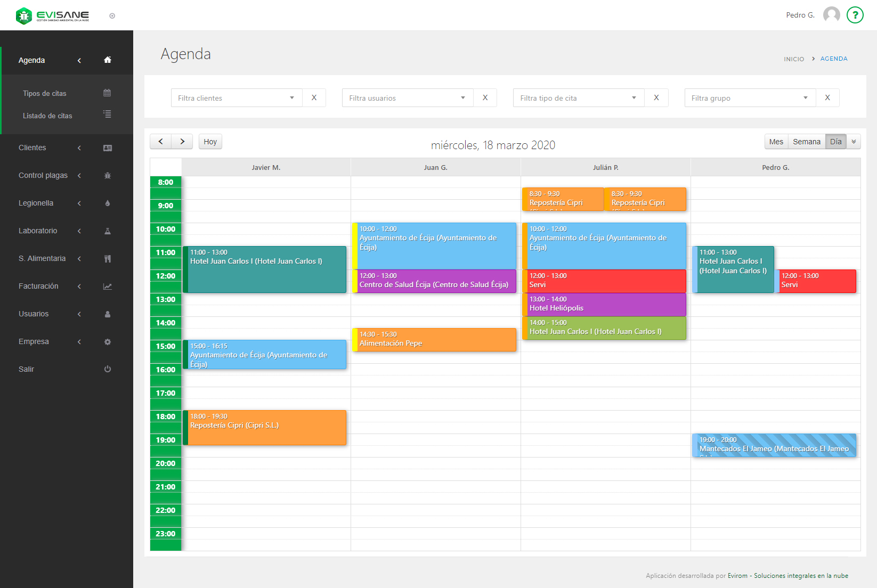Viewport: 877px width, 588px height.
Task: Switch to the Mes view
Action: (x=776, y=141)
